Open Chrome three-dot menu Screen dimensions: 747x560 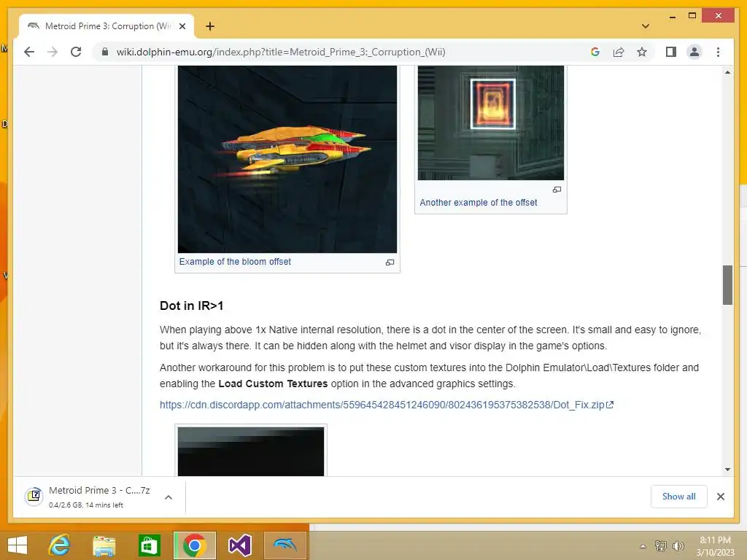pos(718,52)
